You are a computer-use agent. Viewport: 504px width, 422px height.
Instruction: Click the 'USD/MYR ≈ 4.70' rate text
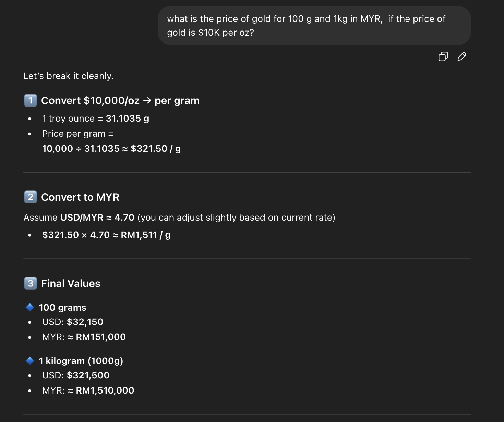point(97,218)
